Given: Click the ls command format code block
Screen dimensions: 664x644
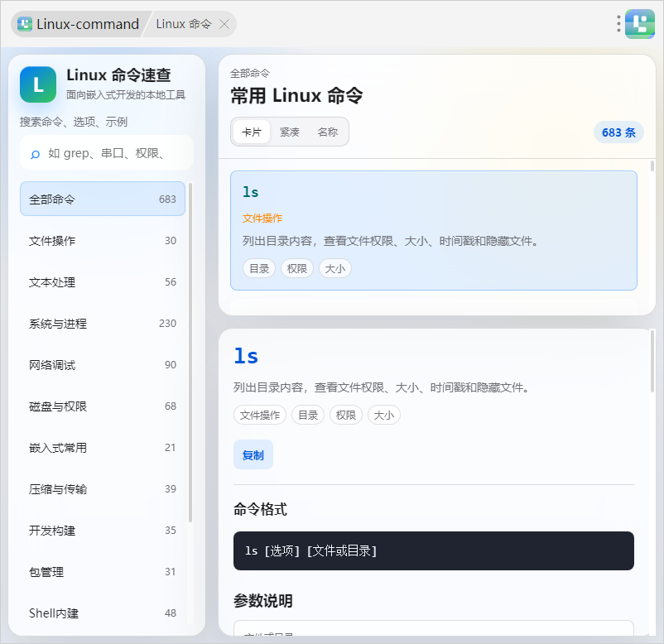Looking at the screenshot, I should coord(434,550).
